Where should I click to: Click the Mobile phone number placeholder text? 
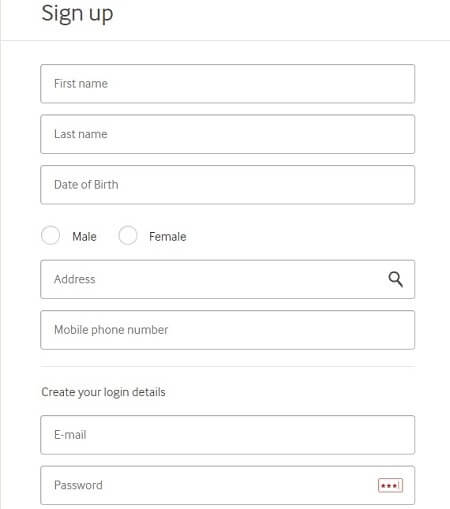pos(111,330)
